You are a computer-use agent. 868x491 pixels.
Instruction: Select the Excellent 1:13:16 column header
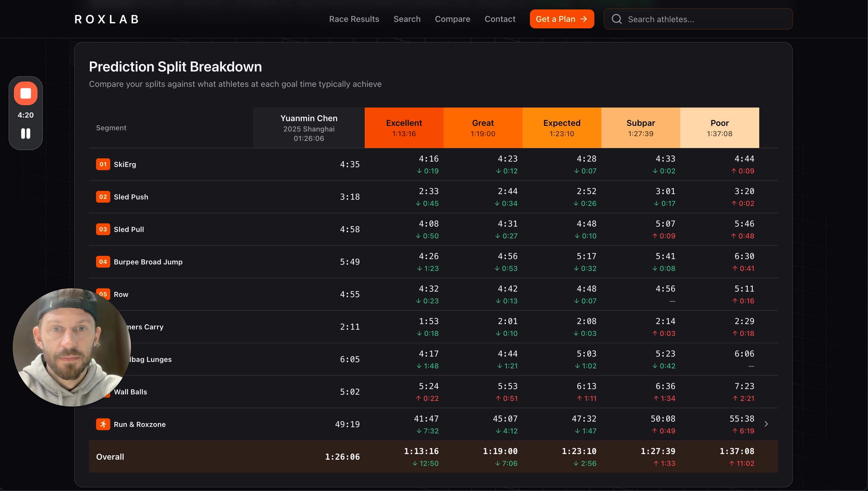(x=404, y=128)
